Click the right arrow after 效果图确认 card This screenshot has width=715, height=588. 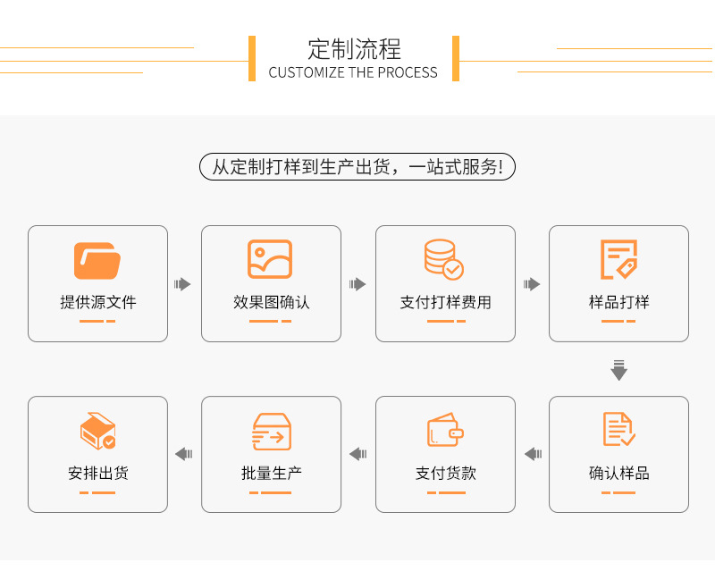[x=357, y=284]
